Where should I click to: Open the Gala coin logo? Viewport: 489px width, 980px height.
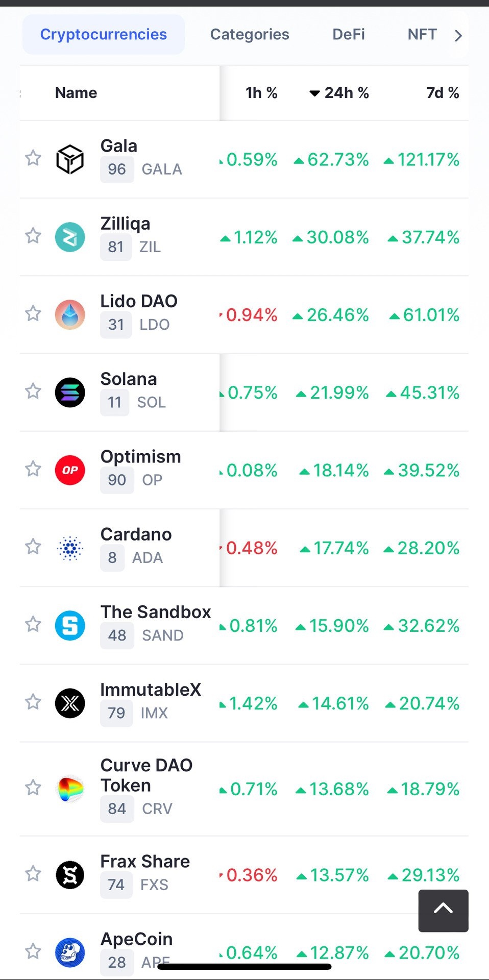pos(70,159)
